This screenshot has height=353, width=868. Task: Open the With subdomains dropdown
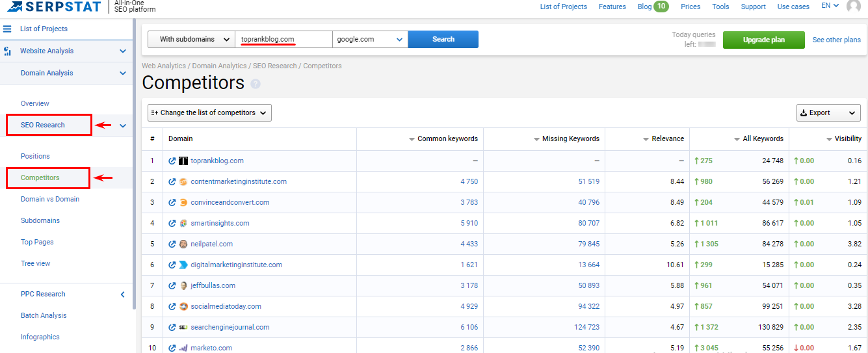[x=191, y=39]
